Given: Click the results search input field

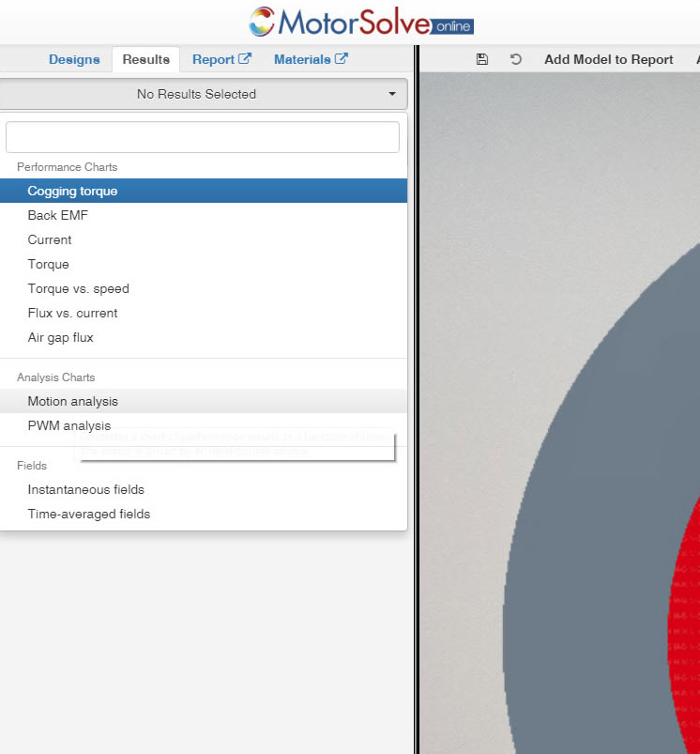Looking at the screenshot, I should pyautogui.click(x=203, y=137).
